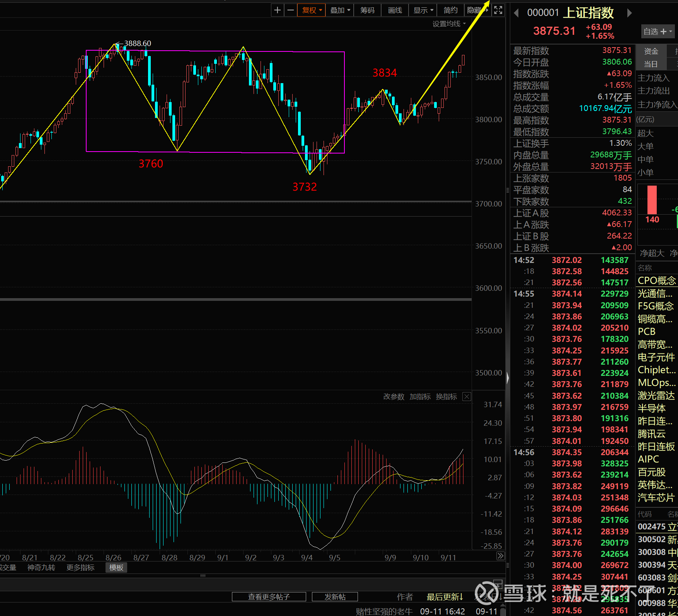Image resolution: width=678 pixels, height=616 pixels.
Task: Toggle 筹码 chip distribution view
Action: pos(367,10)
